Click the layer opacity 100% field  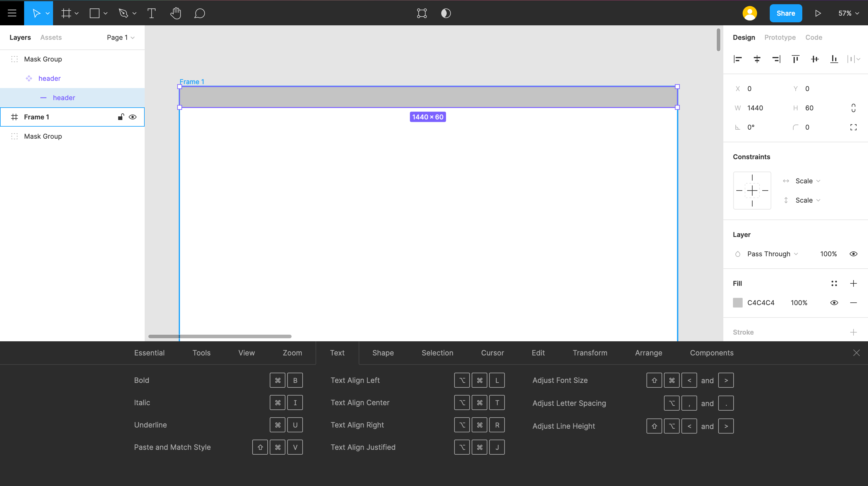coord(828,254)
